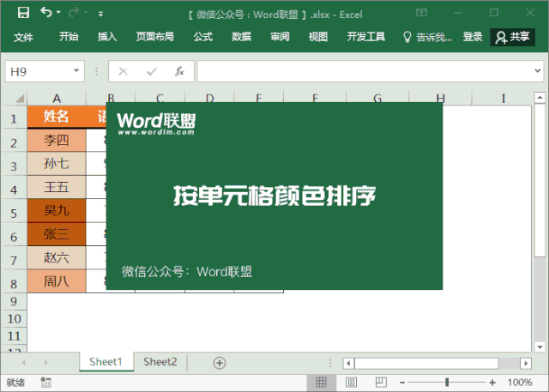Click the macro record icon in status bar
549x392 pixels.
click(x=45, y=383)
